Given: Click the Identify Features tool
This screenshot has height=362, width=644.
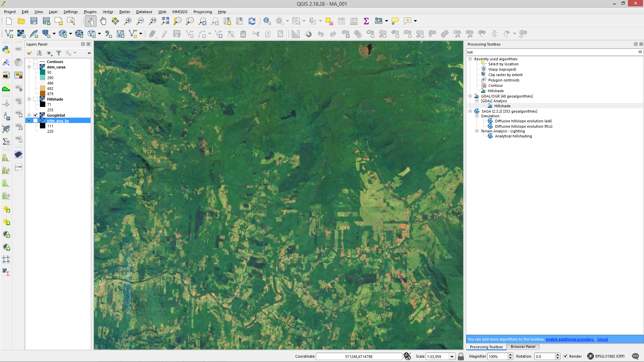Looking at the screenshot, I should click(267, 21).
